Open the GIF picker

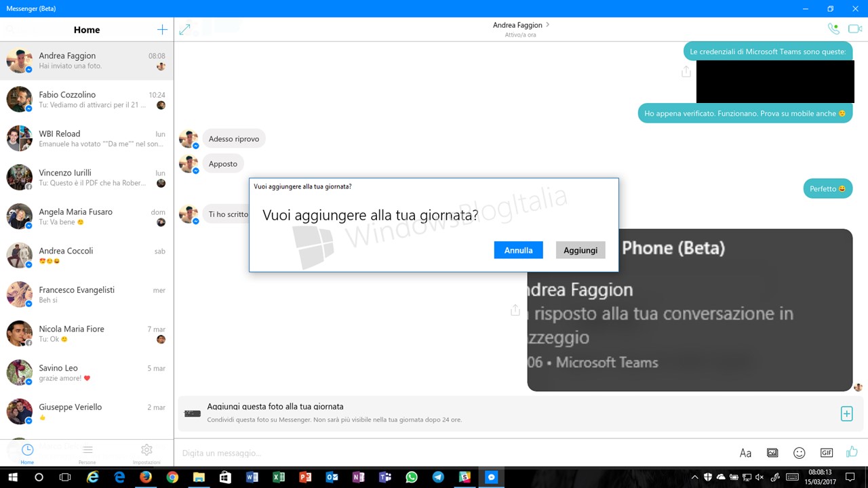click(x=826, y=453)
